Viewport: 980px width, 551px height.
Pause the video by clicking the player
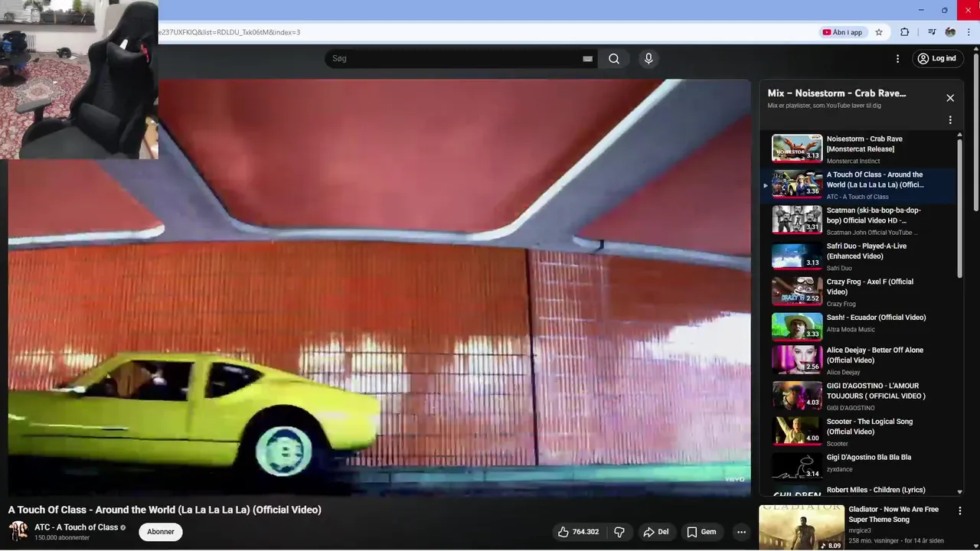click(379, 288)
